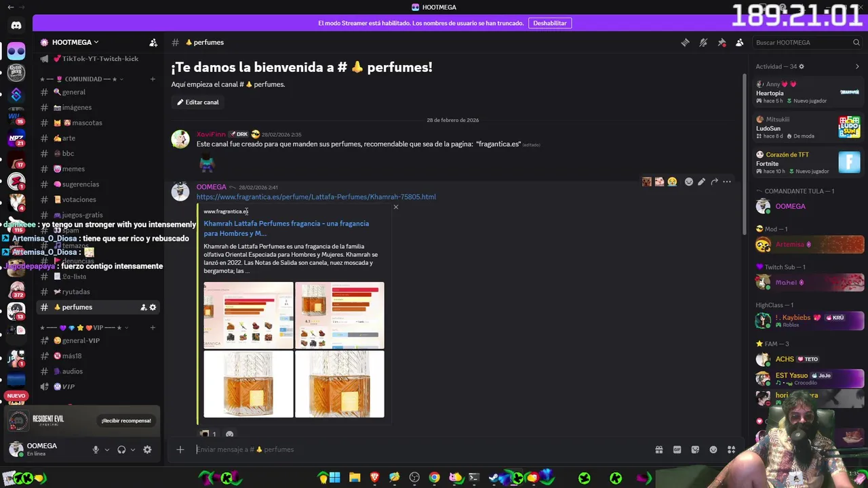Open bottom-right perfume bottle thumbnail

(x=340, y=384)
